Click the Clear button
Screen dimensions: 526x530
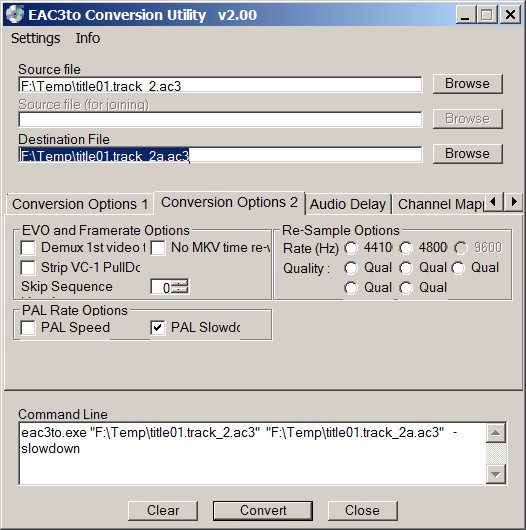click(x=163, y=510)
